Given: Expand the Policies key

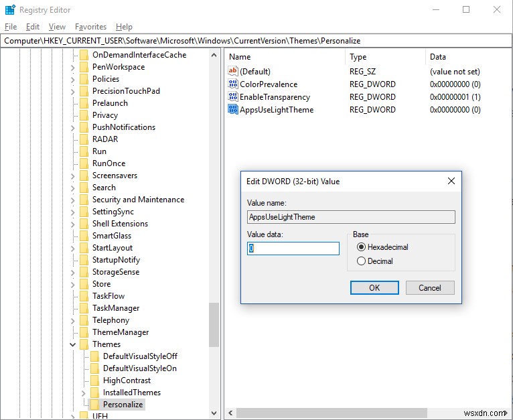Looking at the screenshot, I should coord(72,80).
